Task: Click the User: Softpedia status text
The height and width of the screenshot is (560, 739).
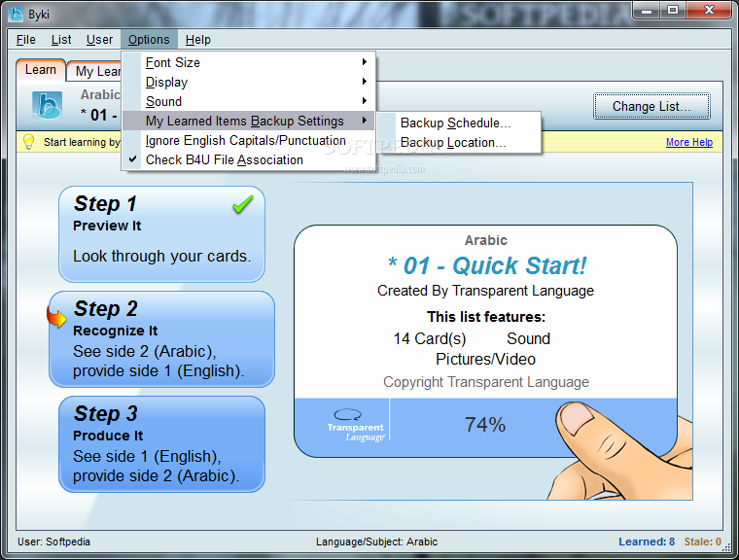Action: pyautogui.click(x=53, y=542)
